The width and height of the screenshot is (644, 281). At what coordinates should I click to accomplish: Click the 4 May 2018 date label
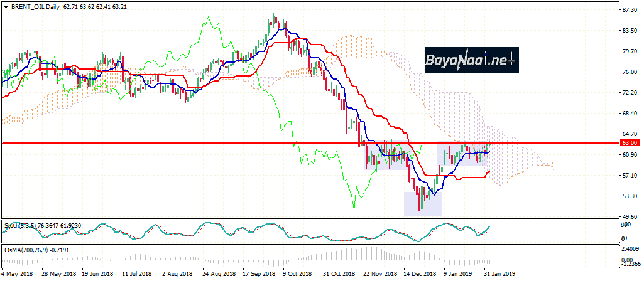[x=18, y=274]
